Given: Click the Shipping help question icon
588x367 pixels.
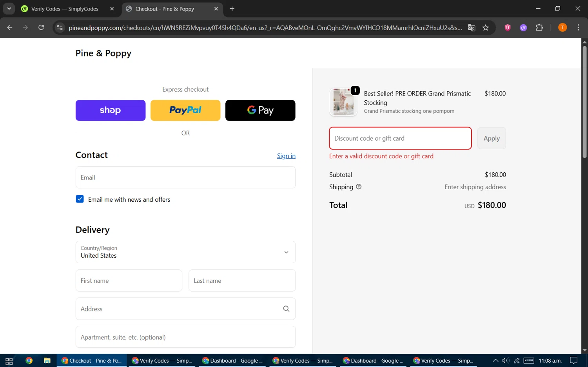Looking at the screenshot, I should coord(359,187).
